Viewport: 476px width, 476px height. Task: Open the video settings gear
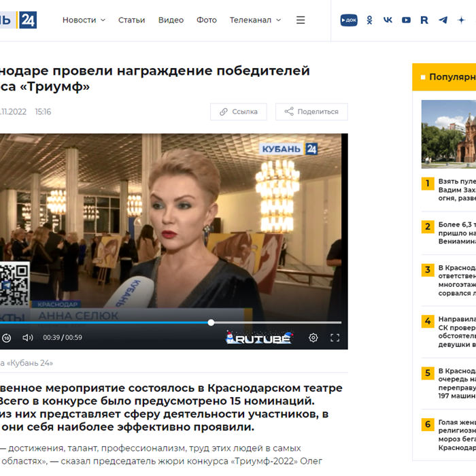pos(313,337)
